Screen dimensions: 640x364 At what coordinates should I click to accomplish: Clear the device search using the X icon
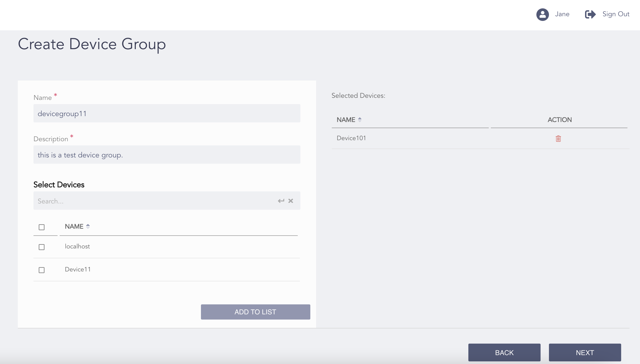290,201
